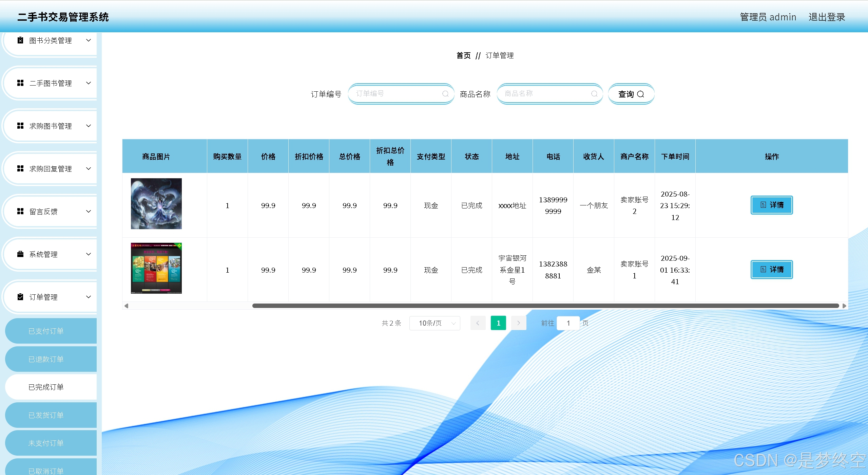Viewport: 868px width, 475px height.
Task: Open 已支付订单 submenu item
Action: pyautogui.click(x=51, y=331)
